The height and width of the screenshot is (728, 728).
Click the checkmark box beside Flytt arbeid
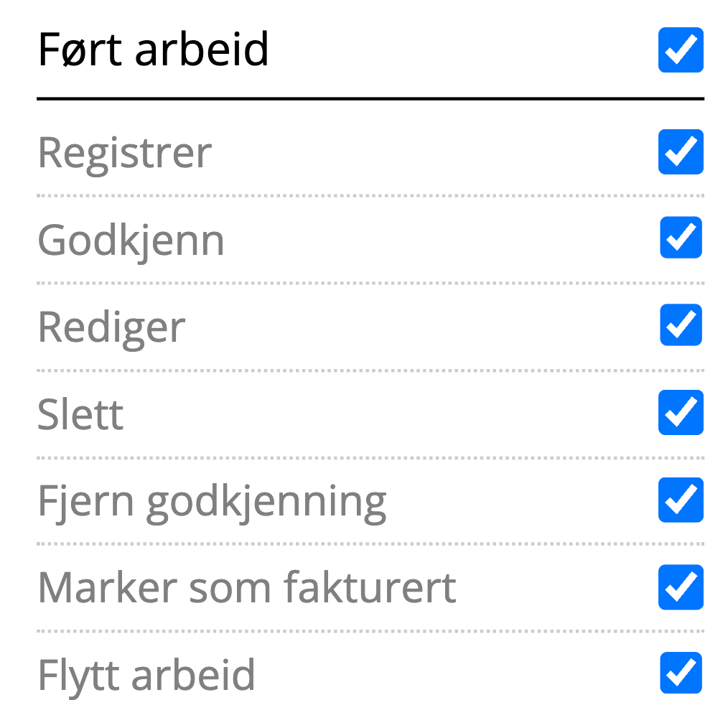point(680,673)
